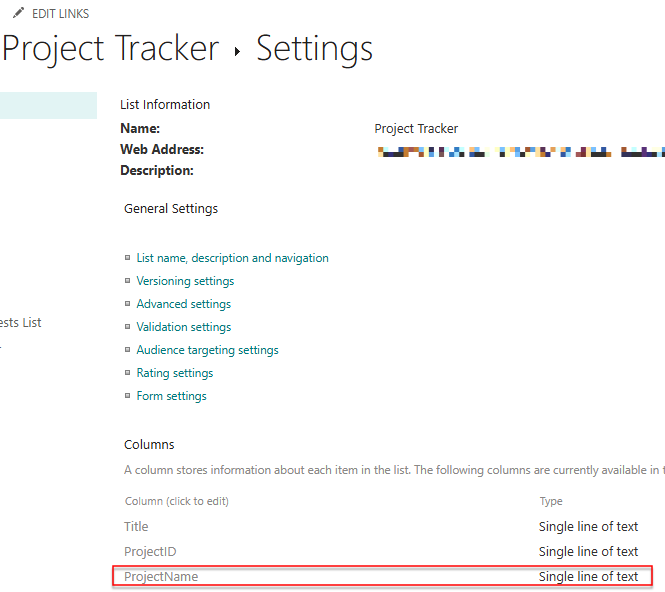Click the bullet icon beside Rating settings

(x=127, y=373)
